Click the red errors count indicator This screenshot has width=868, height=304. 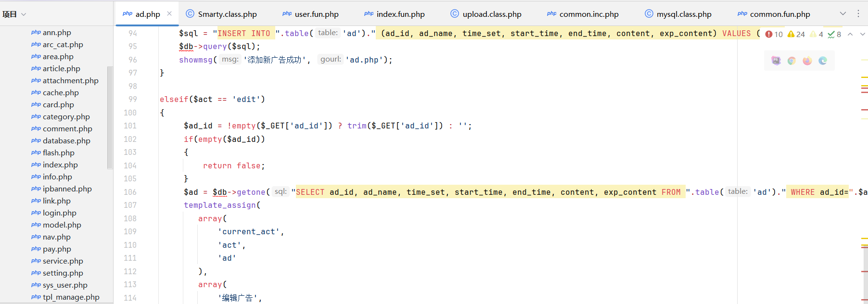pyautogui.click(x=774, y=34)
